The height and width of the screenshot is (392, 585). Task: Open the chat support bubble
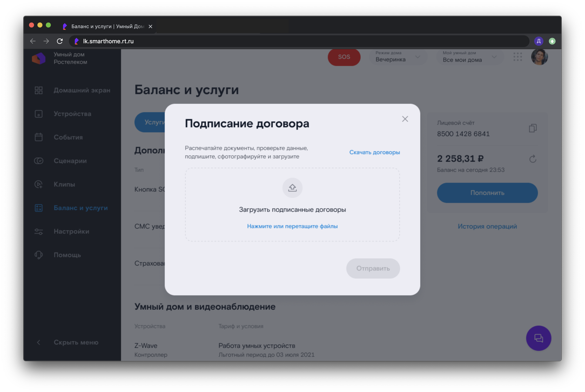pos(538,338)
